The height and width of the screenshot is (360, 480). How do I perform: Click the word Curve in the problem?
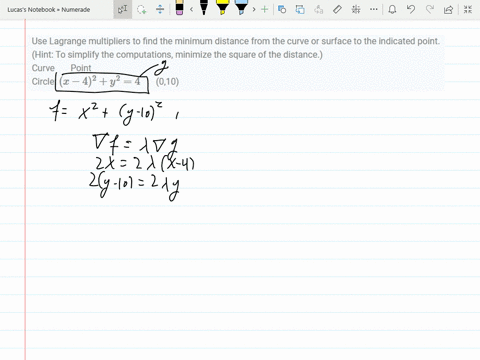point(43,68)
